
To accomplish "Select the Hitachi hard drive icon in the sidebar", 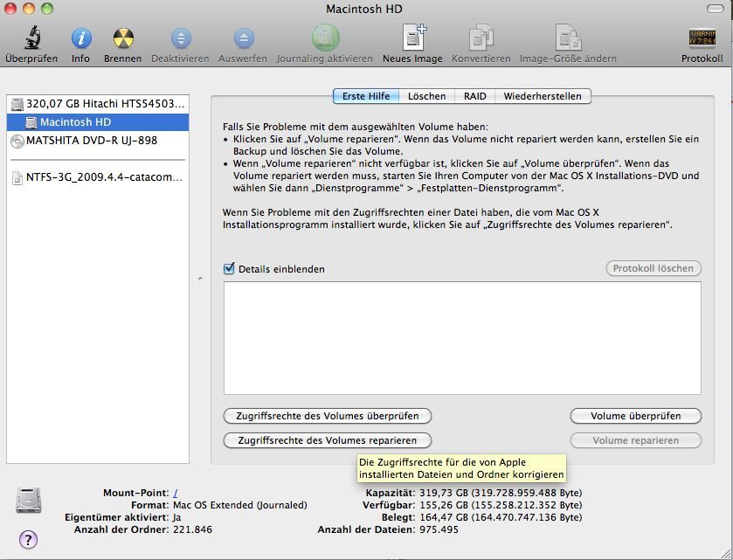I will tap(17, 104).
